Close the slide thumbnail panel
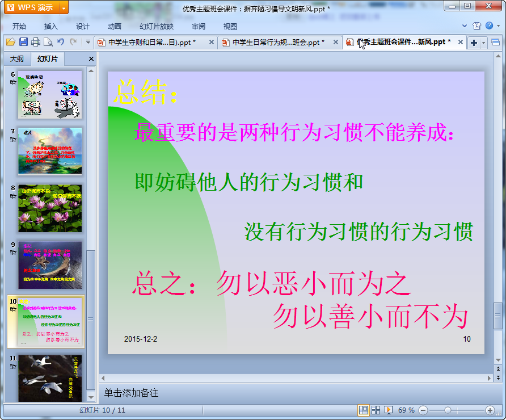Screen dimensions: 506x420 (x=91, y=59)
